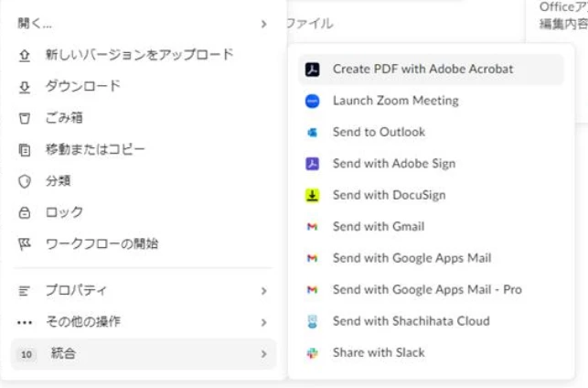Click the properties lines icon
This screenshot has width=588, height=388.
tap(24, 291)
